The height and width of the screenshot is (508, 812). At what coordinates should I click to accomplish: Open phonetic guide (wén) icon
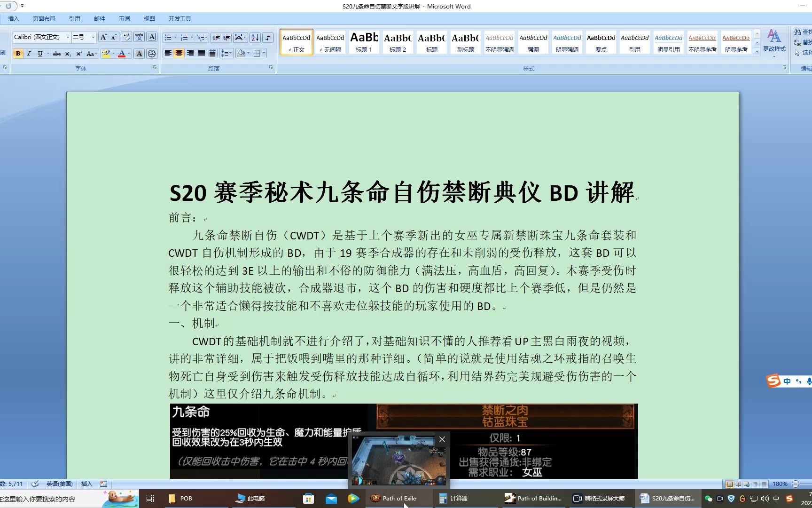tap(139, 37)
